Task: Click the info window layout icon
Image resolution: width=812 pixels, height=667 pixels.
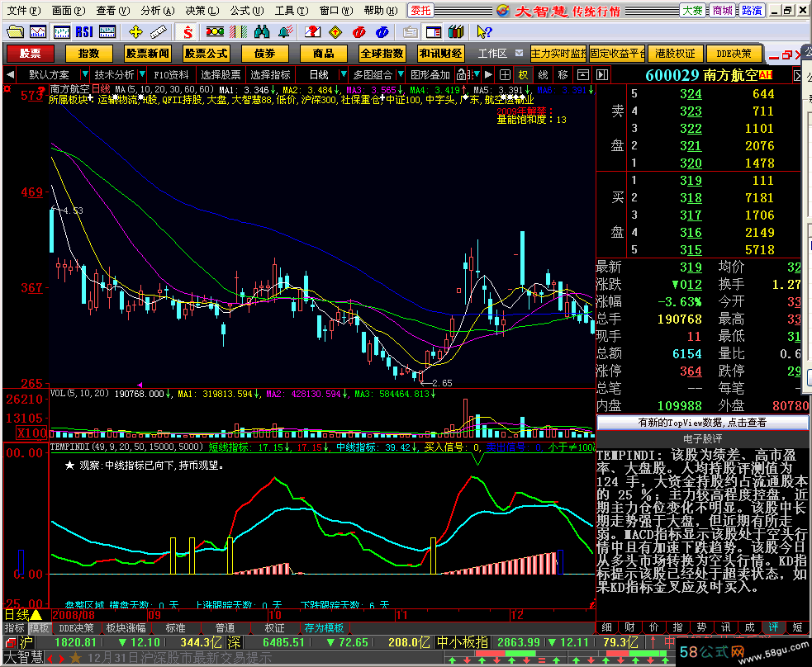Action: pyautogui.click(x=434, y=32)
